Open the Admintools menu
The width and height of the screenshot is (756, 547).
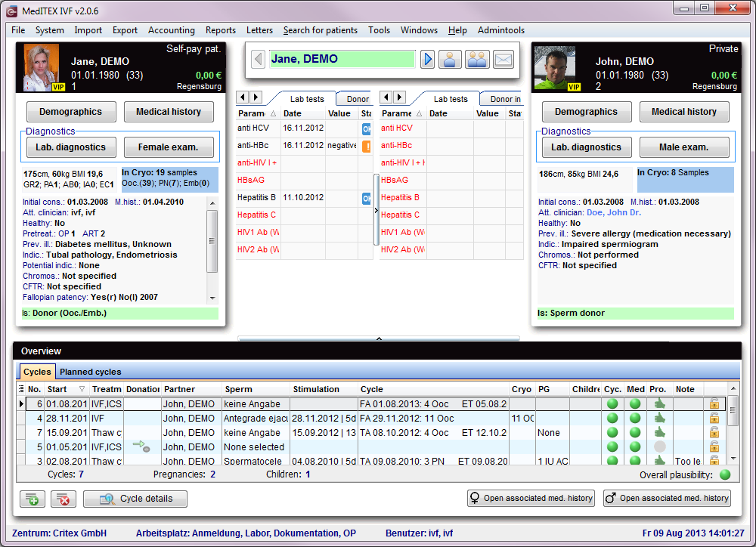tap(501, 30)
